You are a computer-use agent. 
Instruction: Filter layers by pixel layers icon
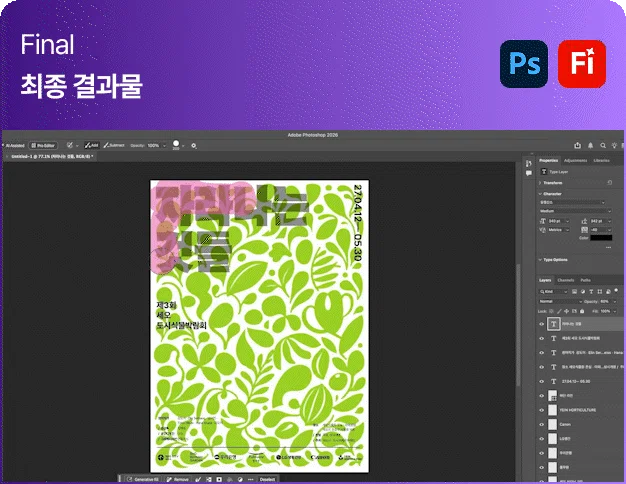point(574,292)
